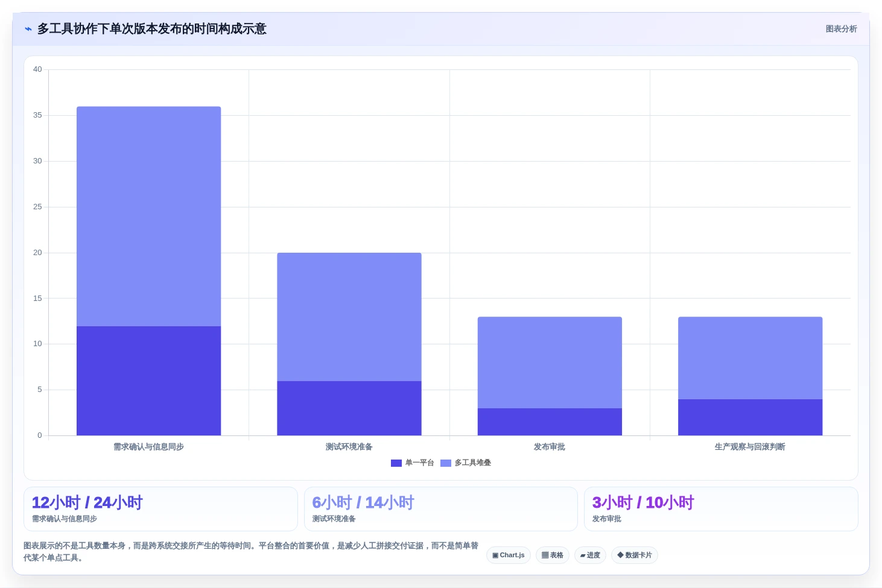Screen dimensions: 882x588
Task: Click the dark bar segment for 发布审批
Action: pos(550,422)
